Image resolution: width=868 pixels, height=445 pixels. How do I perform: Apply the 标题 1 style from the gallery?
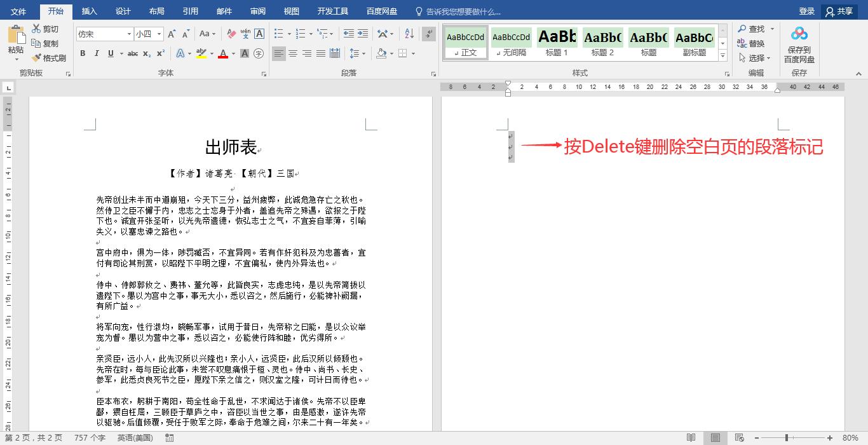[x=557, y=42]
